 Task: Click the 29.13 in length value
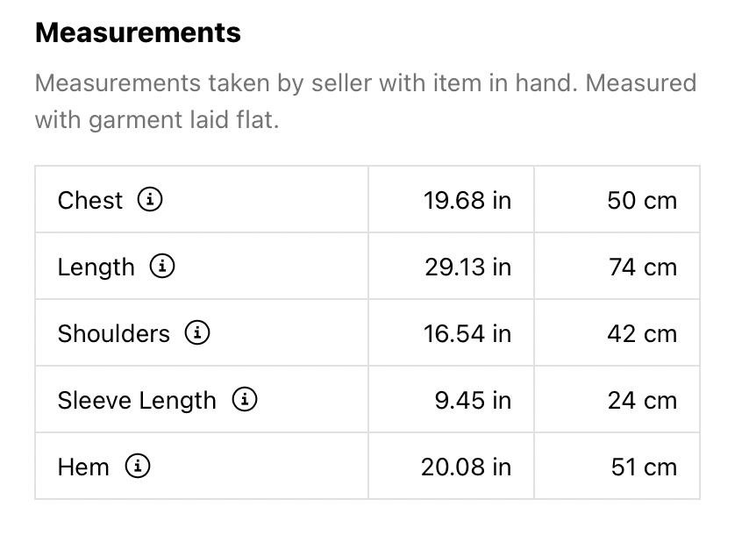click(468, 267)
